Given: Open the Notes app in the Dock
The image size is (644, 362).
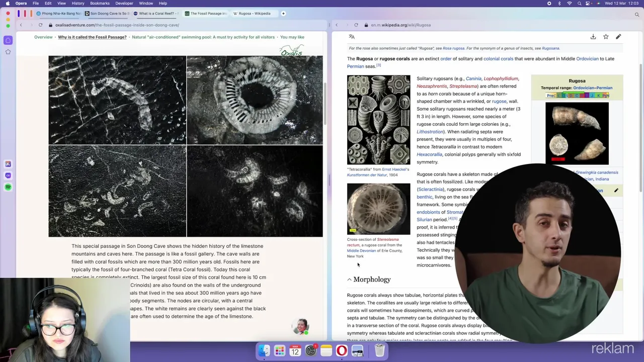Looking at the screenshot, I should pos(326,350).
